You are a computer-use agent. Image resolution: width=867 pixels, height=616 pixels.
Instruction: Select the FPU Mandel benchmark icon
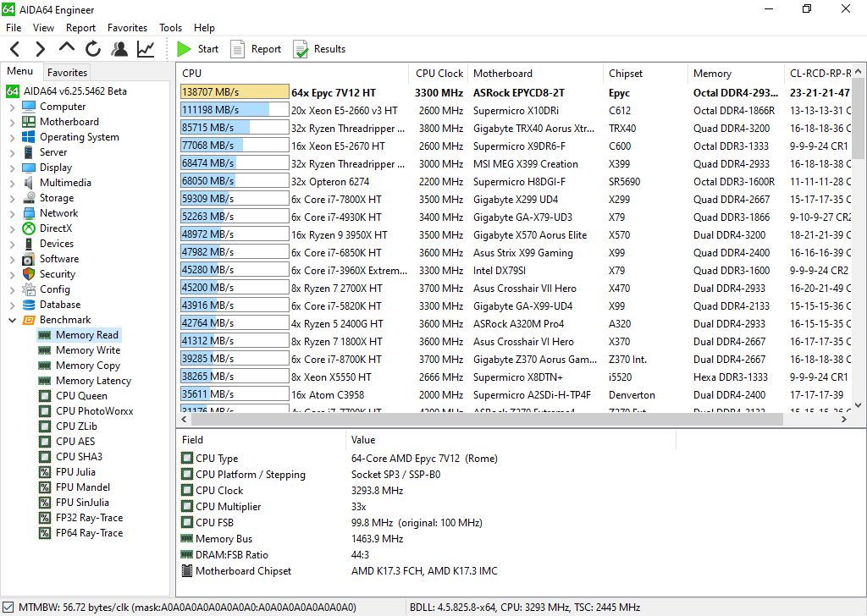[44, 487]
